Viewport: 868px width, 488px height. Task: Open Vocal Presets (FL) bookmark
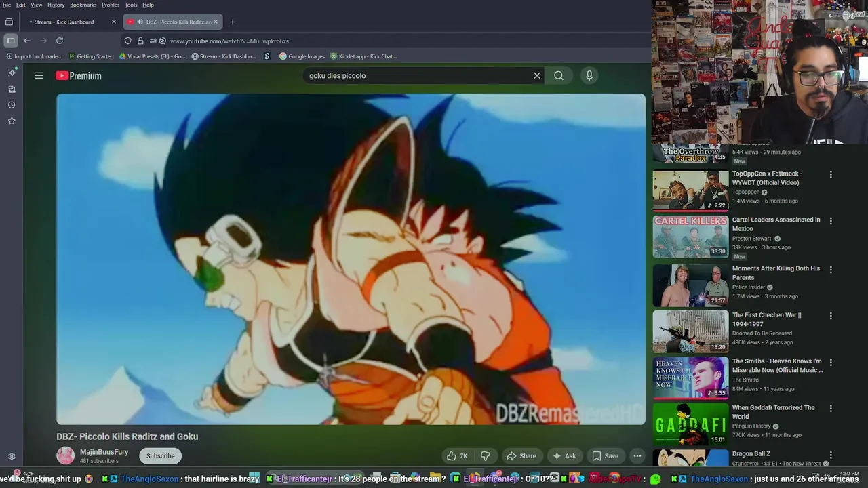tap(152, 56)
